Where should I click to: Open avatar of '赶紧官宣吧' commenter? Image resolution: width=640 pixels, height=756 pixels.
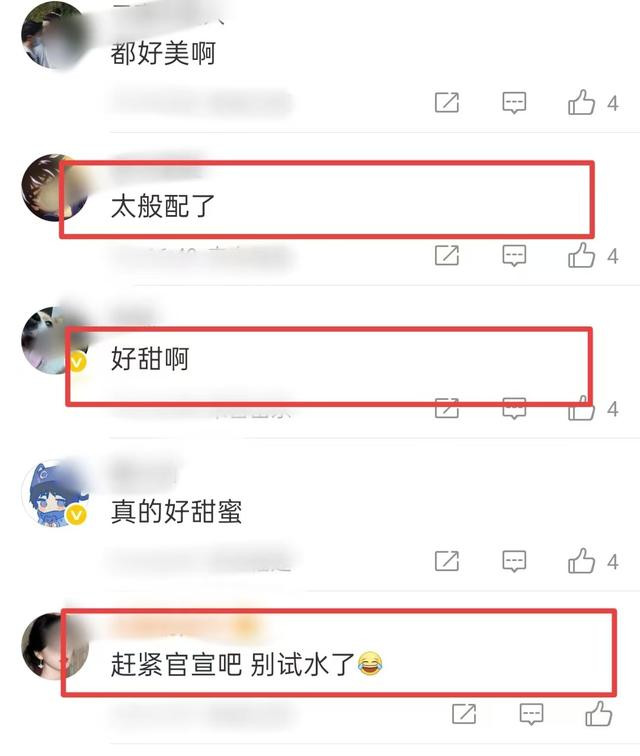point(55,647)
